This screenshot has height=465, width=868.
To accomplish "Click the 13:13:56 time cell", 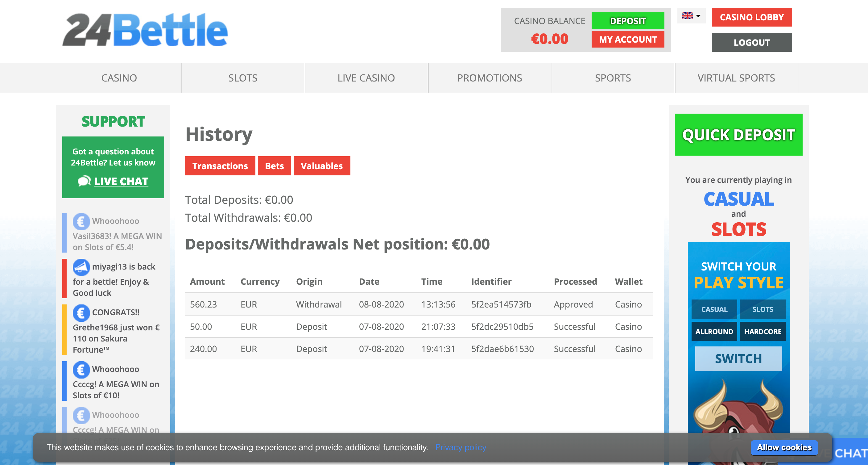I will coord(438,304).
